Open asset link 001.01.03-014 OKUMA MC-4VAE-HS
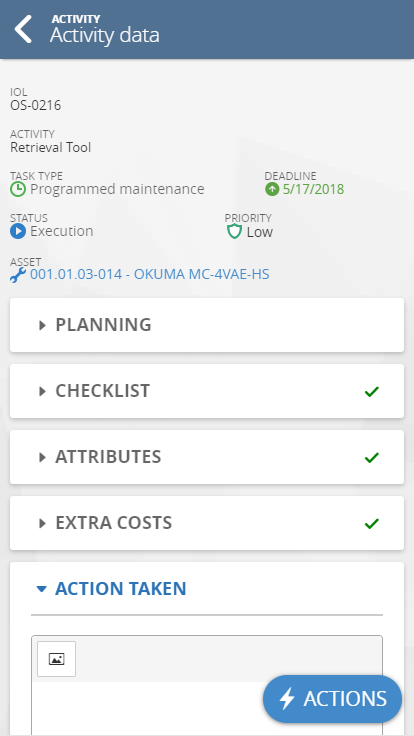Viewport: 414px width, 736px height. click(x=150, y=275)
